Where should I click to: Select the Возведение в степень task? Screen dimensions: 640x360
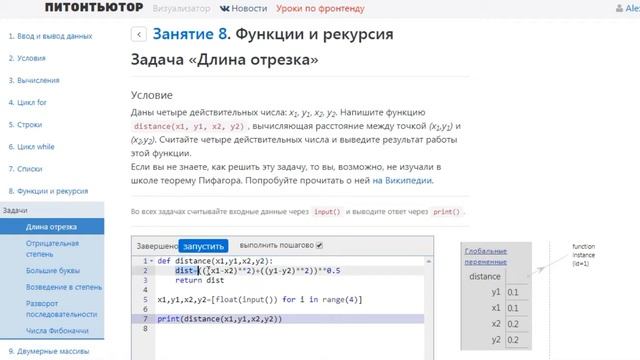pyautogui.click(x=64, y=287)
